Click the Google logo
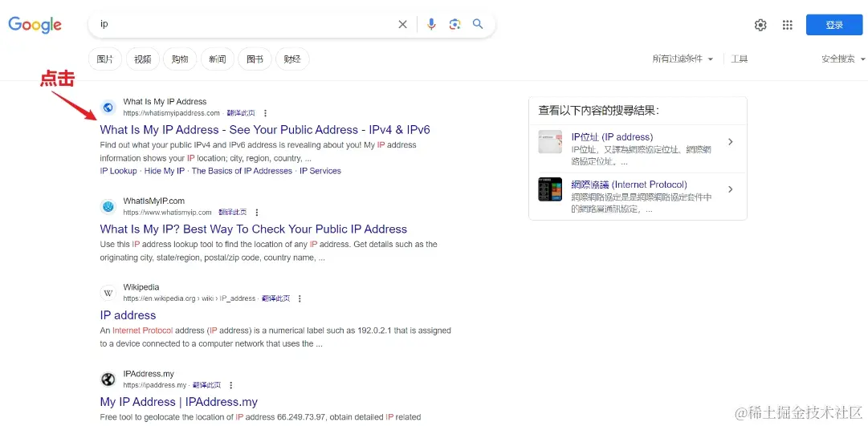868x426 pixels. tap(35, 25)
